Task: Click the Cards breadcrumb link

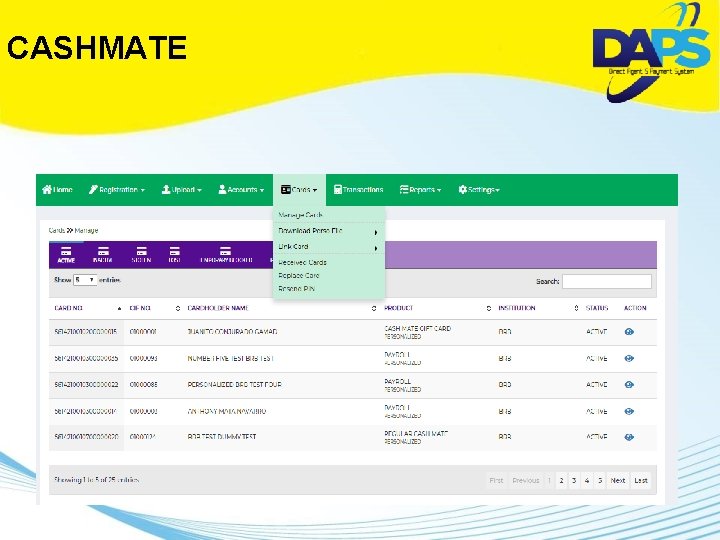Action: click(x=56, y=231)
